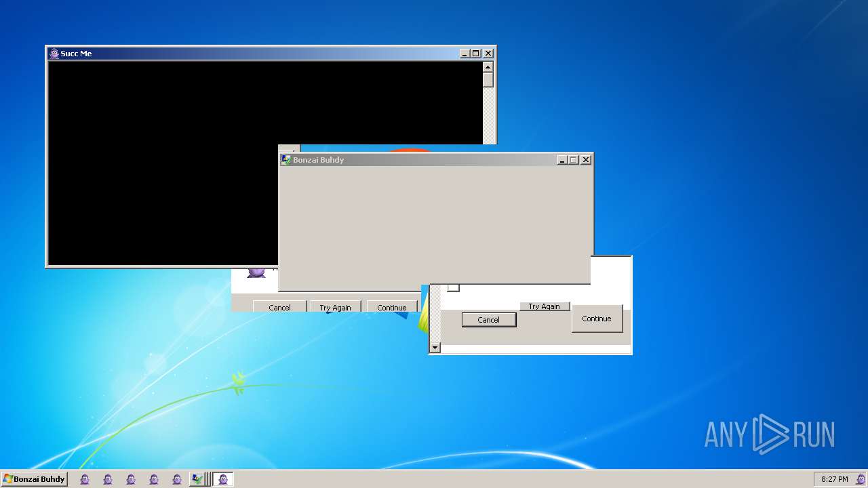Open the first purple gorilla taskbar icon
Viewport: 868px width, 488px height.
click(85, 479)
